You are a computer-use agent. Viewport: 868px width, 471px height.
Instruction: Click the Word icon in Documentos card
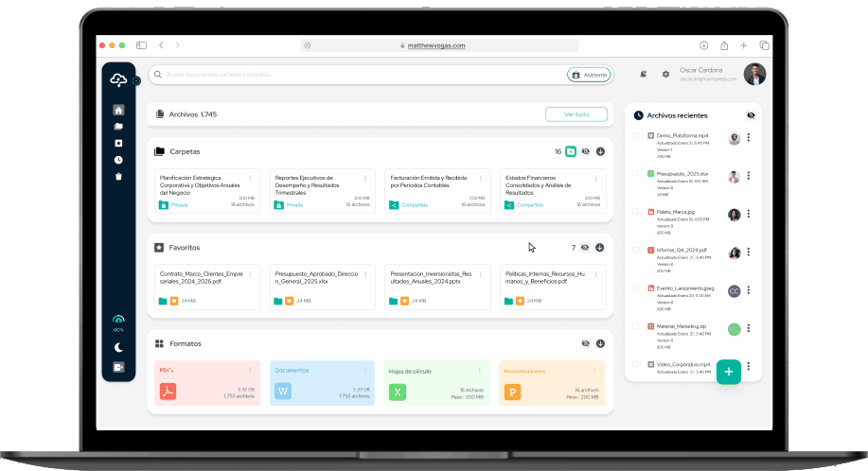coord(283,392)
